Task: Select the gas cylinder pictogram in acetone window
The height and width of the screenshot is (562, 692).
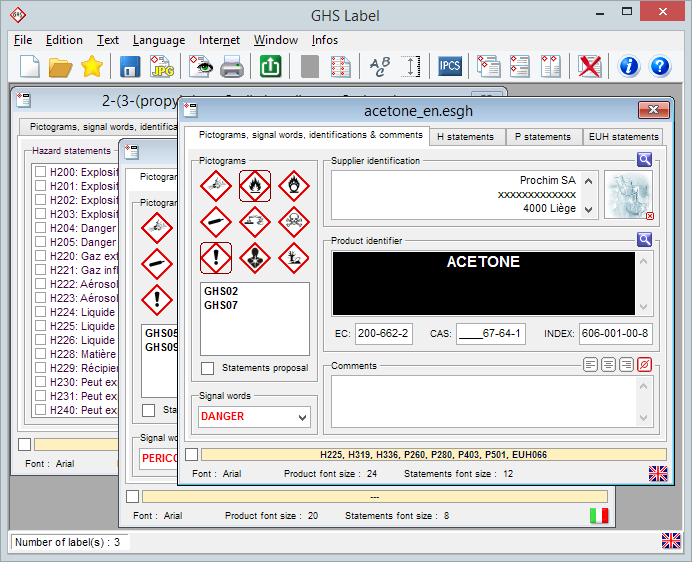Action: (x=216, y=222)
